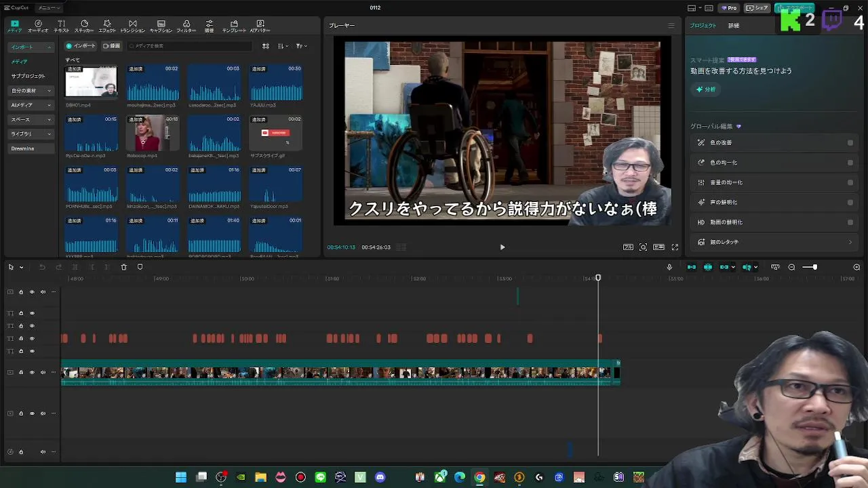The image size is (868, 488).
Task: Click the インポート button with plus icon
Action: [81, 46]
